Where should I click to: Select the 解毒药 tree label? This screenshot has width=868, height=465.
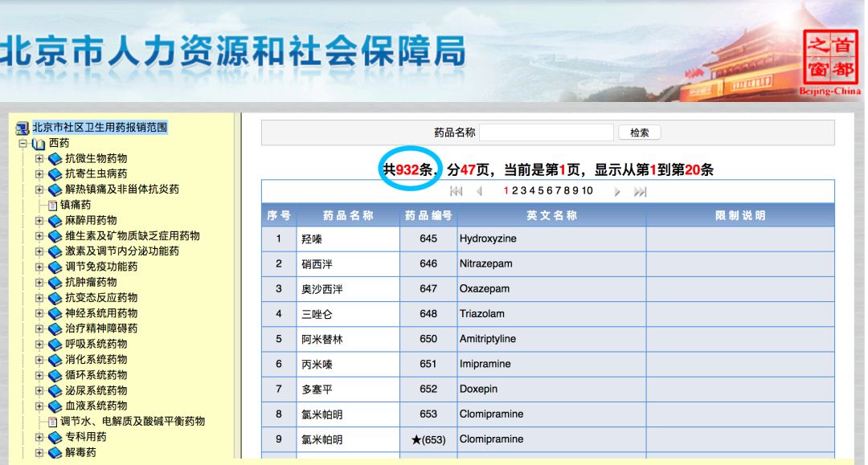81,452
